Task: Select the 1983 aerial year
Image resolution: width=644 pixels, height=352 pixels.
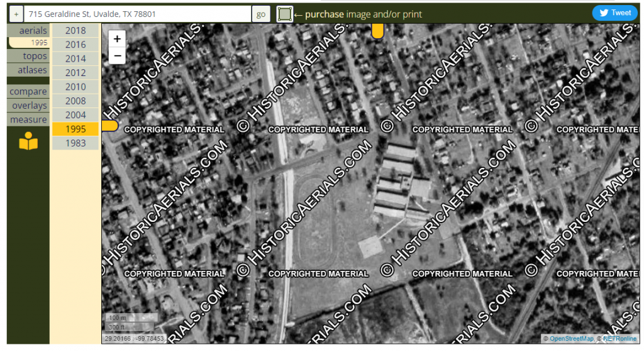Action: coord(75,143)
